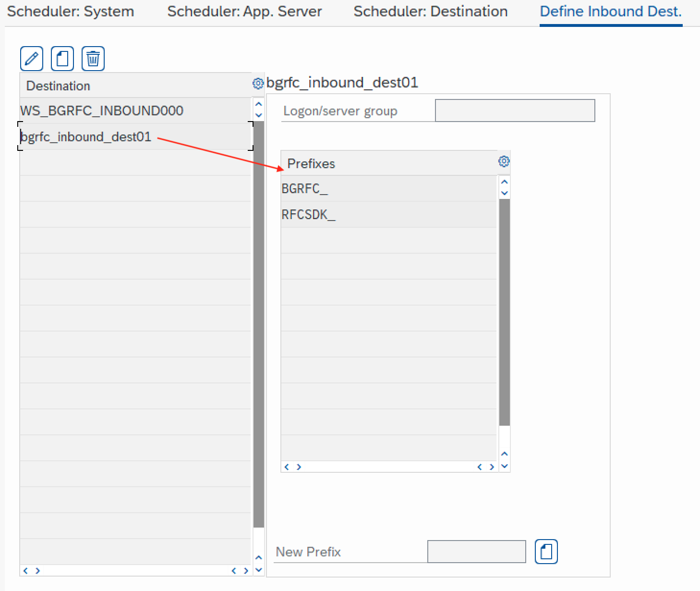Click the New Prefix input field

pyautogui.click(x=477, y=551)
